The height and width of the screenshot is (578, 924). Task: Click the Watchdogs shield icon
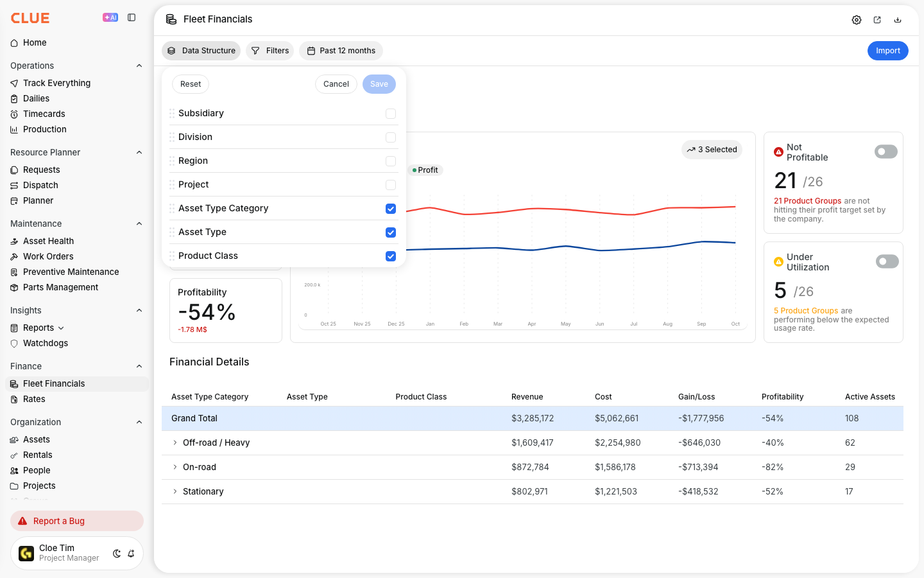coord(14,343)
